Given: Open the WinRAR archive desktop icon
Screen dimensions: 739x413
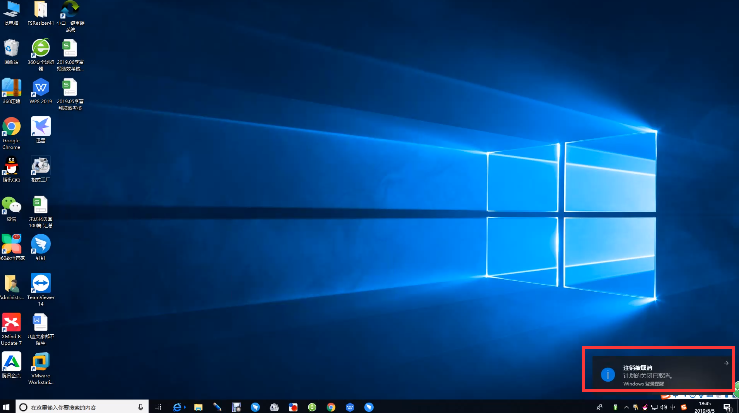Looking at the screenshot, I should pyautogui.click(x=12, y=88).
